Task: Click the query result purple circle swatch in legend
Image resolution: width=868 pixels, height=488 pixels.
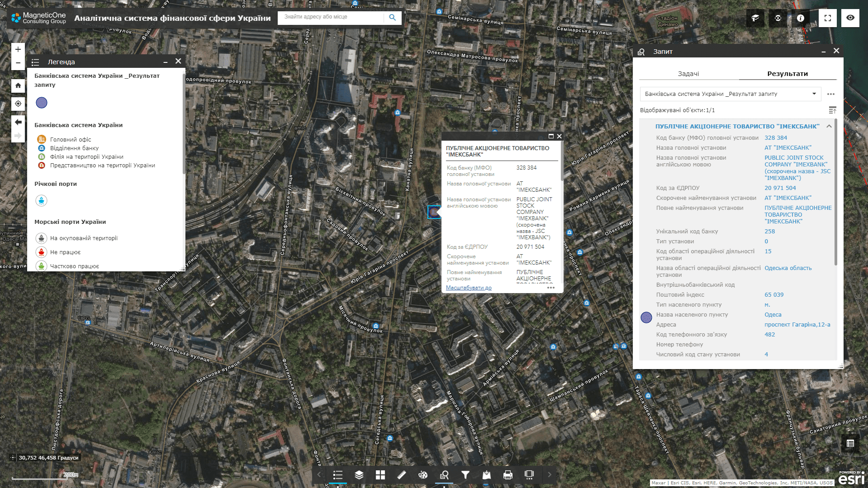Action: [x=42, y=103]
